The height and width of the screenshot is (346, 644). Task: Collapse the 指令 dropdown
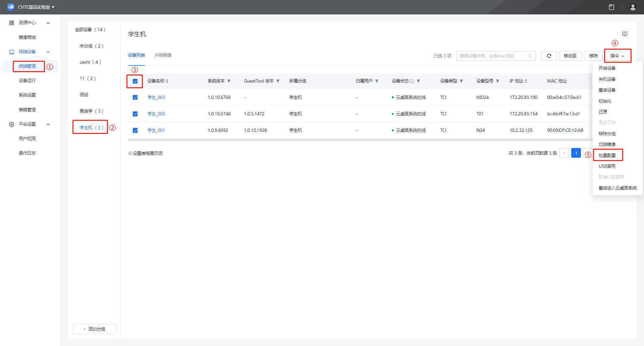tap(618, 56)
